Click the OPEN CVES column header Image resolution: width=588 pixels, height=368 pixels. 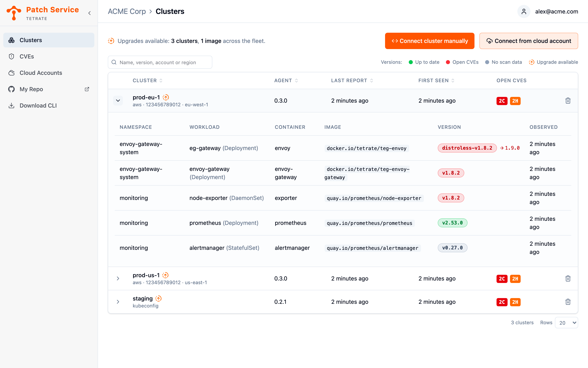pyautogui.click(x=511, y=81)
